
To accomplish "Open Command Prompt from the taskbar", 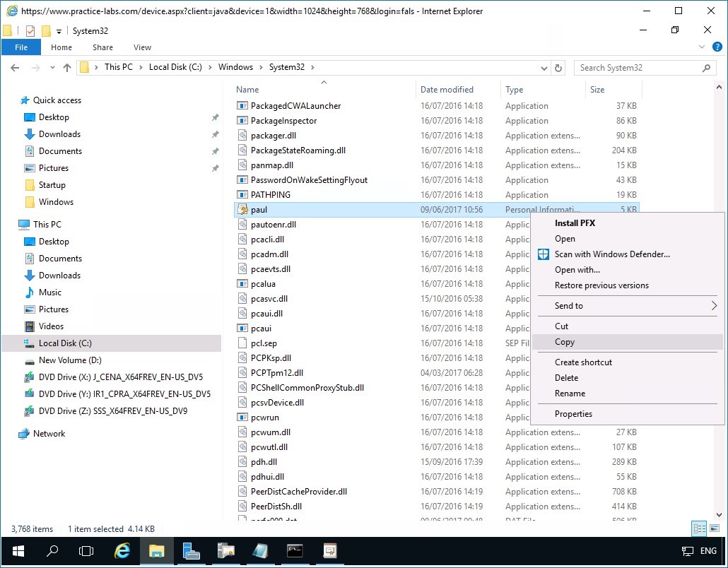I will [x=295, y=551].
